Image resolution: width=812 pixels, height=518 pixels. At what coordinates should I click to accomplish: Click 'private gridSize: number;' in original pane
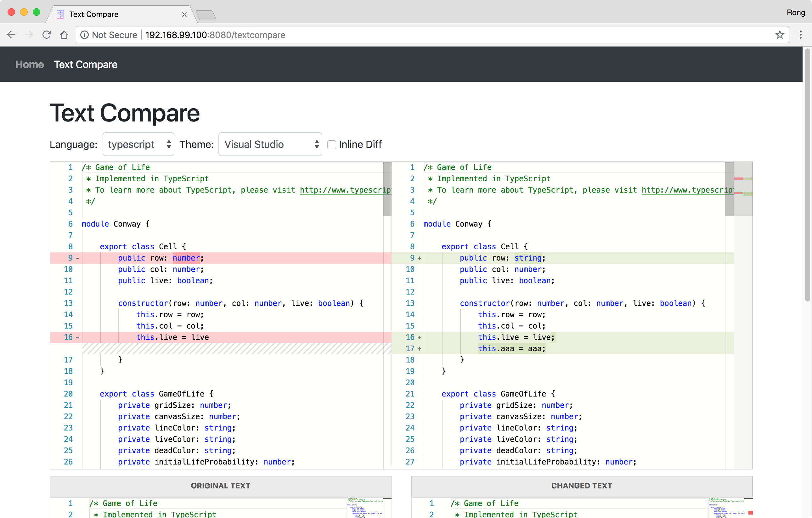(174, 405)
